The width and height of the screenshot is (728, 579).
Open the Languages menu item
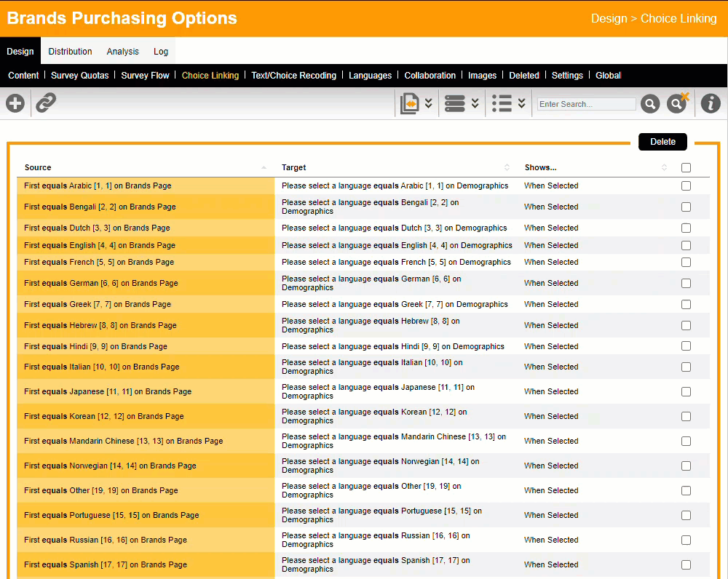coord(370,75)
